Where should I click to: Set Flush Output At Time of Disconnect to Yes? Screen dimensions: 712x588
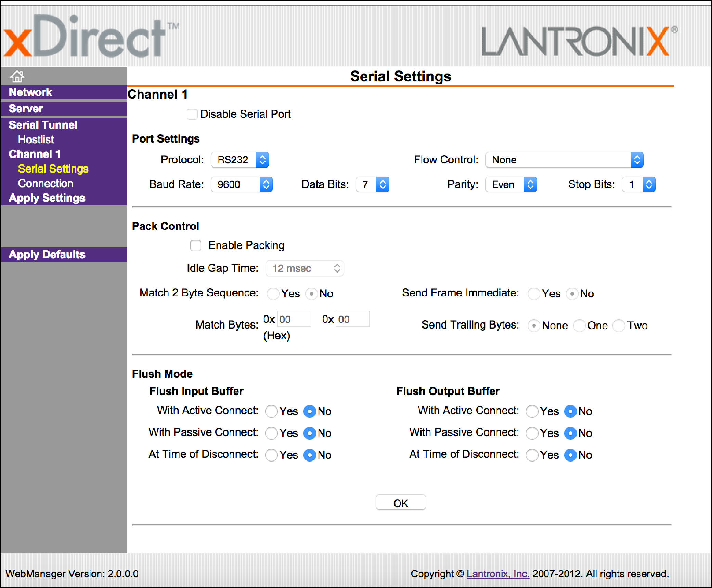[532, 455]
